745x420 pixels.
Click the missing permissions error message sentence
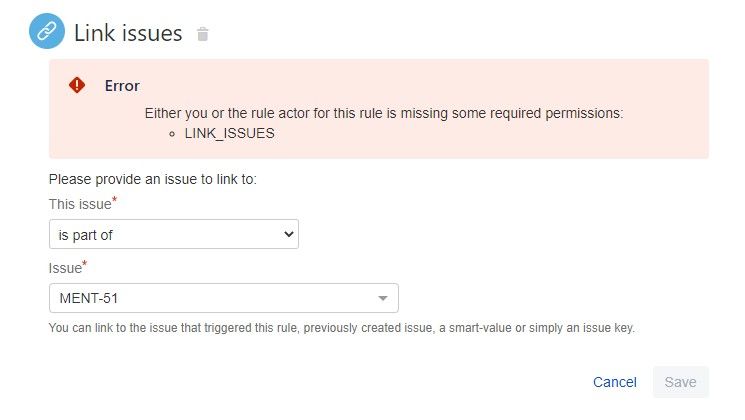point(384,114)
